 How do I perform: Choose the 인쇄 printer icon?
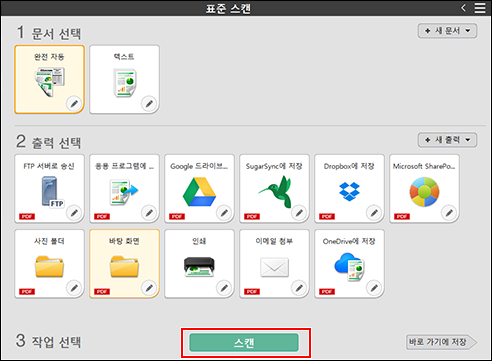coord(199,267)
